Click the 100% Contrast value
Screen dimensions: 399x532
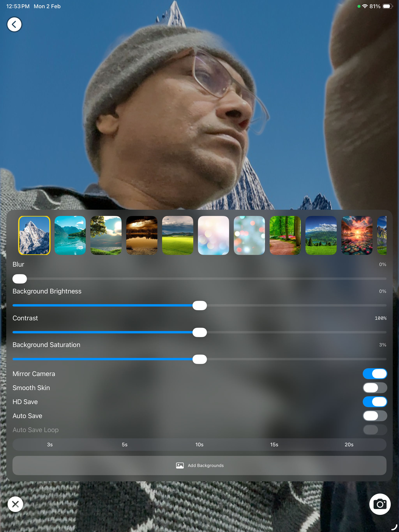[381, 318]
